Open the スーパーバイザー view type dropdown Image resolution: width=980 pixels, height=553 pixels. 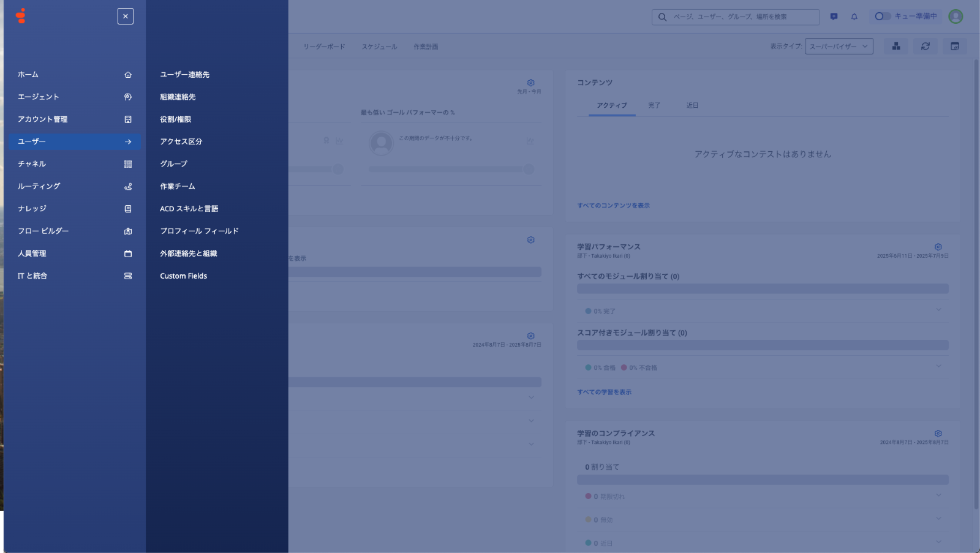(x=839, y=47)
